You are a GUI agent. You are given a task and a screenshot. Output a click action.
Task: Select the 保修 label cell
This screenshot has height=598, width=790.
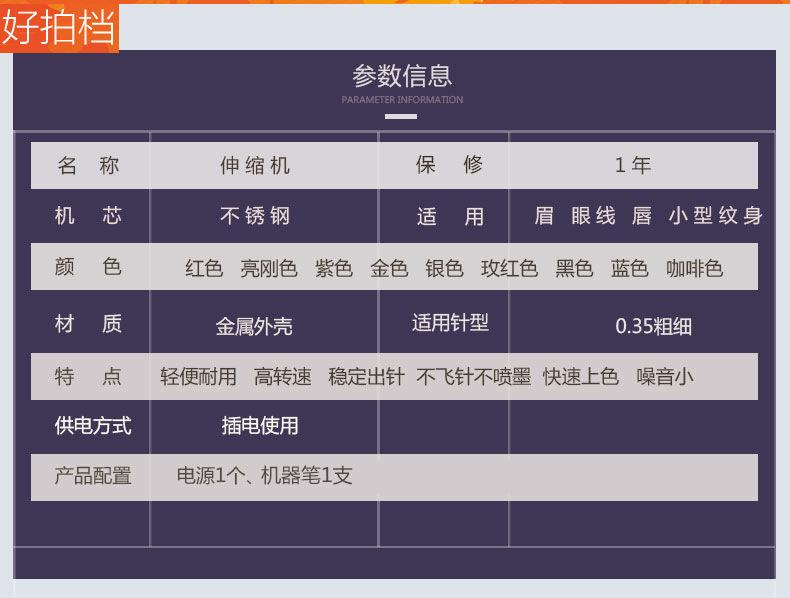pos(449,165)
